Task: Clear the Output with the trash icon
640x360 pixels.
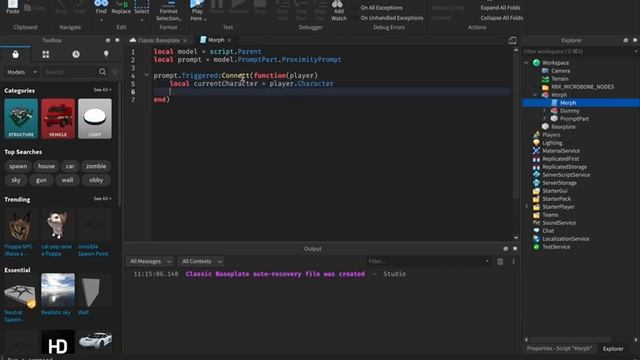Action: 500,261
